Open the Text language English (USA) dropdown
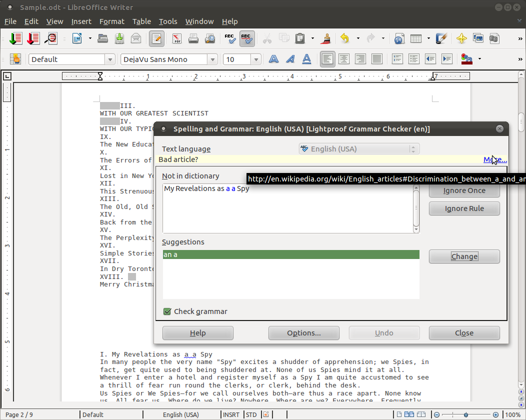Viewport: 526px width, 420px height. point(359,149)
